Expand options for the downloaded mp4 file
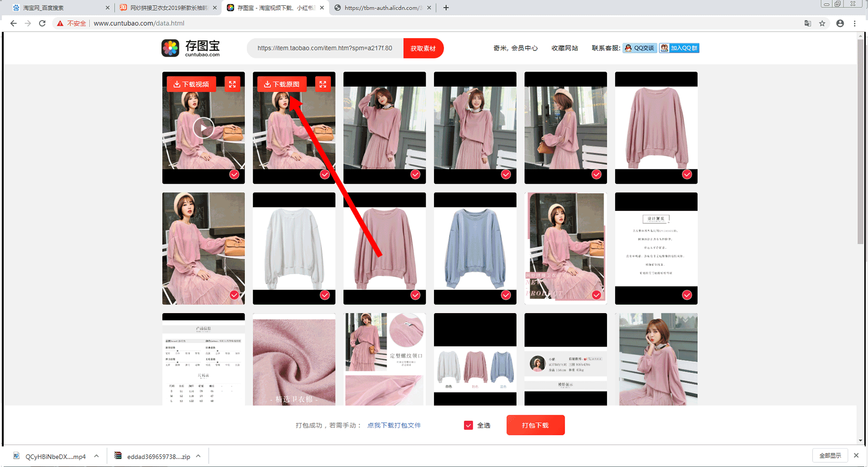The image size is (868, 467). click(96, 456)
